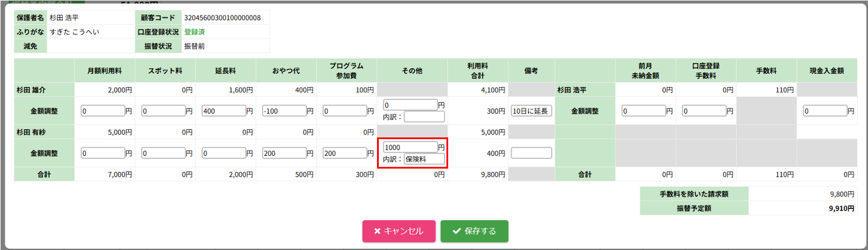Click 杉田 雄介's その他 amount field
Image resolution: width=868 pixels, height=250 pixels.
click(410, 105)
